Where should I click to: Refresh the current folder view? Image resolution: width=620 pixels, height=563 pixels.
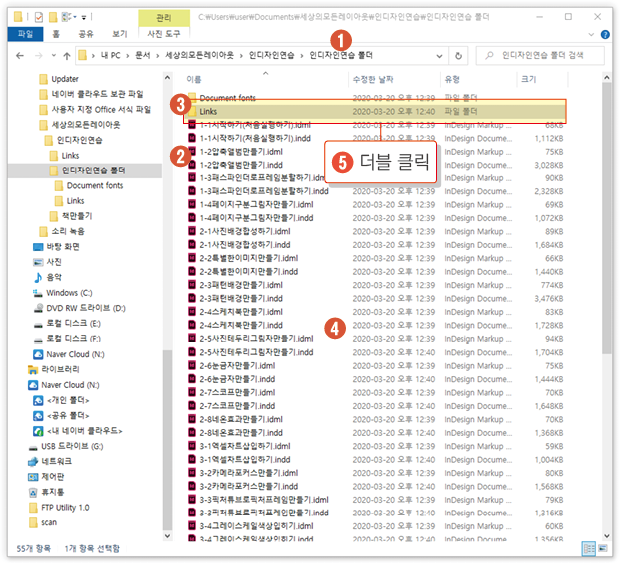[458, 56]
